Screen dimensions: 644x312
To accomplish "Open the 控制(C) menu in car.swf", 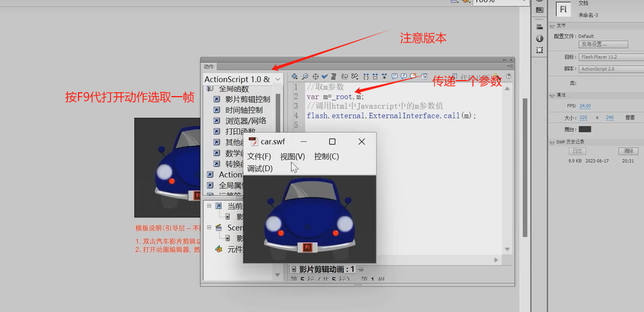I will pyautogui.click(x=327, y=156).
